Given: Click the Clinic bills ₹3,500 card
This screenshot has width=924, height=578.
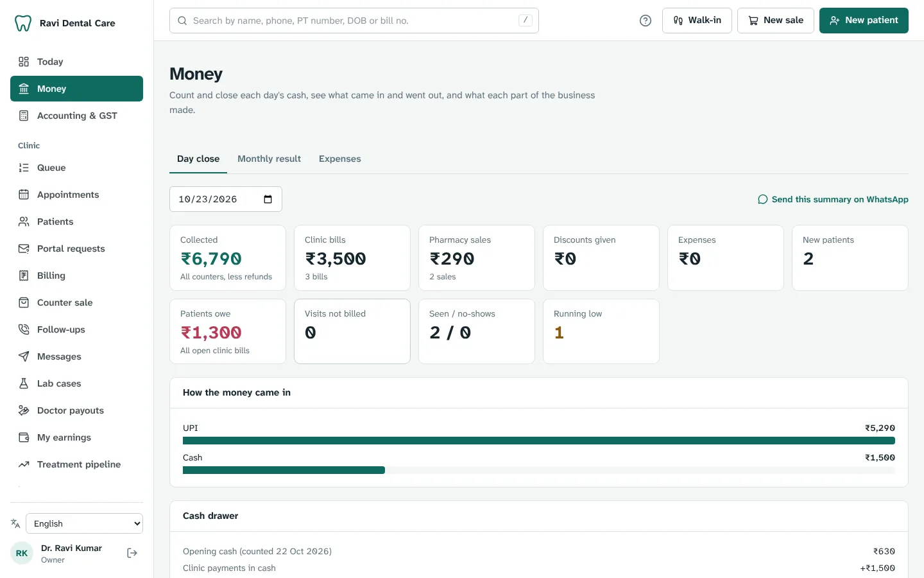Looking at the screenshot, I should point(352,258).
